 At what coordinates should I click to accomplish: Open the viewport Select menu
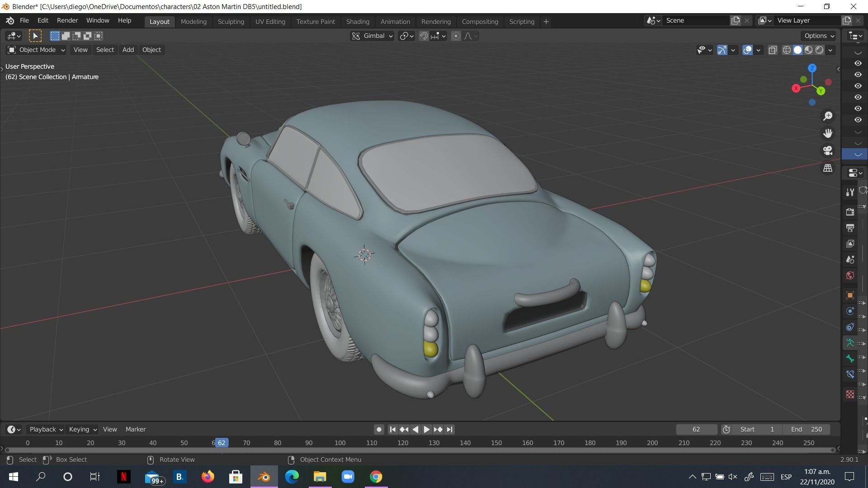[105, 50]
